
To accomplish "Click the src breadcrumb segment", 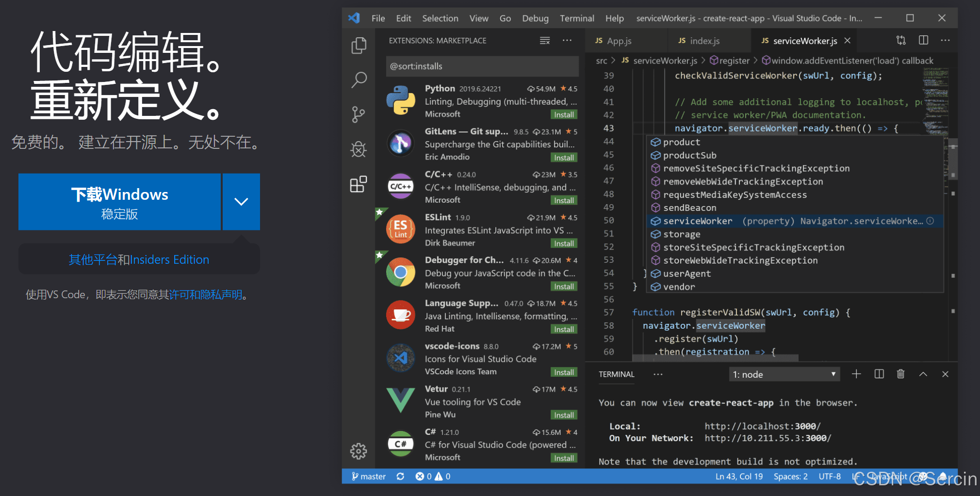I will [601, 61].
